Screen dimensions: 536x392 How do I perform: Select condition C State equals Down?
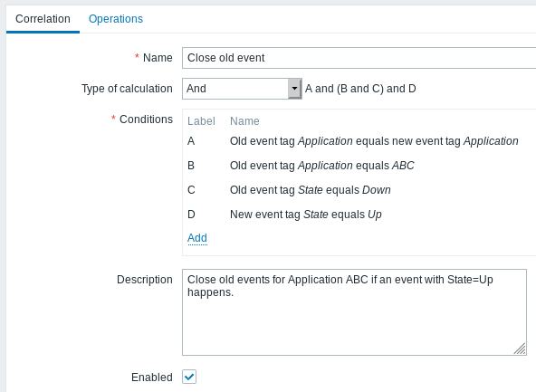tap(310, 190)
